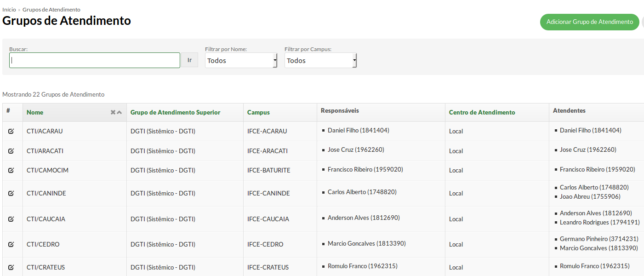Sort by Grupo de Atendimento Superior column
This screenshot has height=276, width=644.
point(175,112)
